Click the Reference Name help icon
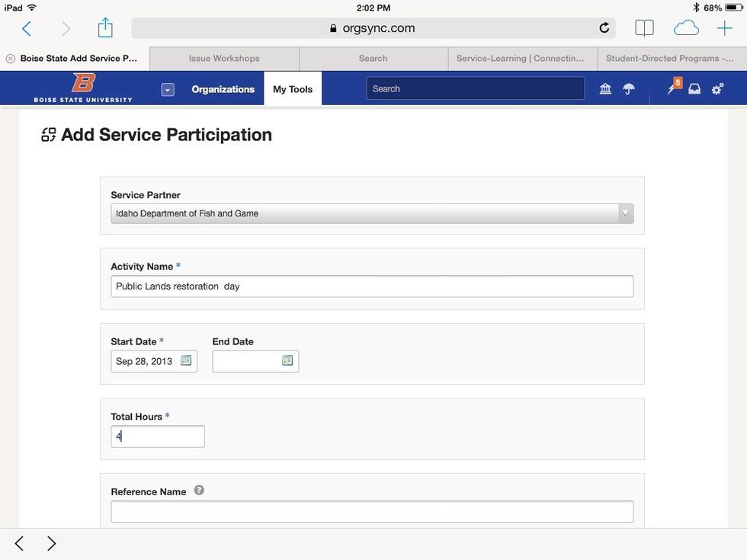The image size is (747, 560). tap(199, 491)
